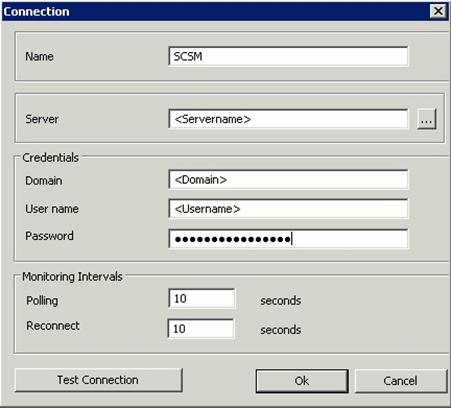
Task: Click the seconds label beside Polling
Action: [x=281, y=301]
